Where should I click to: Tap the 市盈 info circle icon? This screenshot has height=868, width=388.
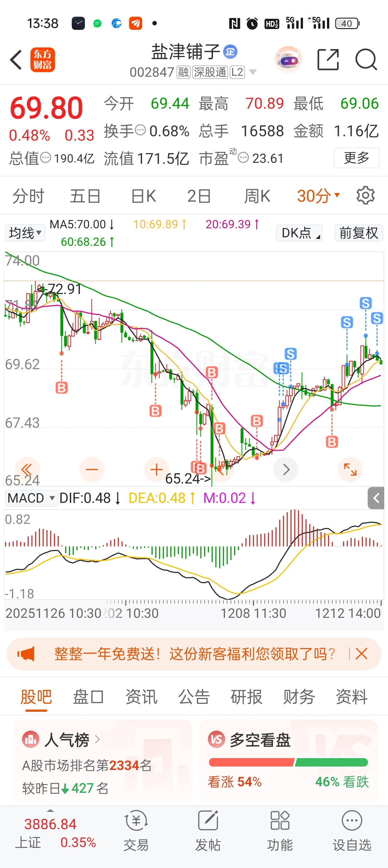click(243, 158)
